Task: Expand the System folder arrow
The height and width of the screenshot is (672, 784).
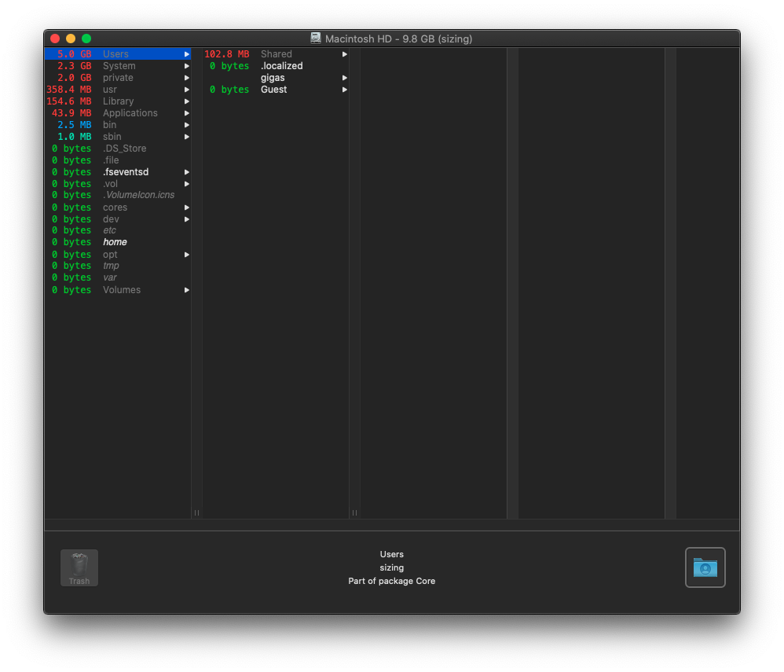Action: 186,66
